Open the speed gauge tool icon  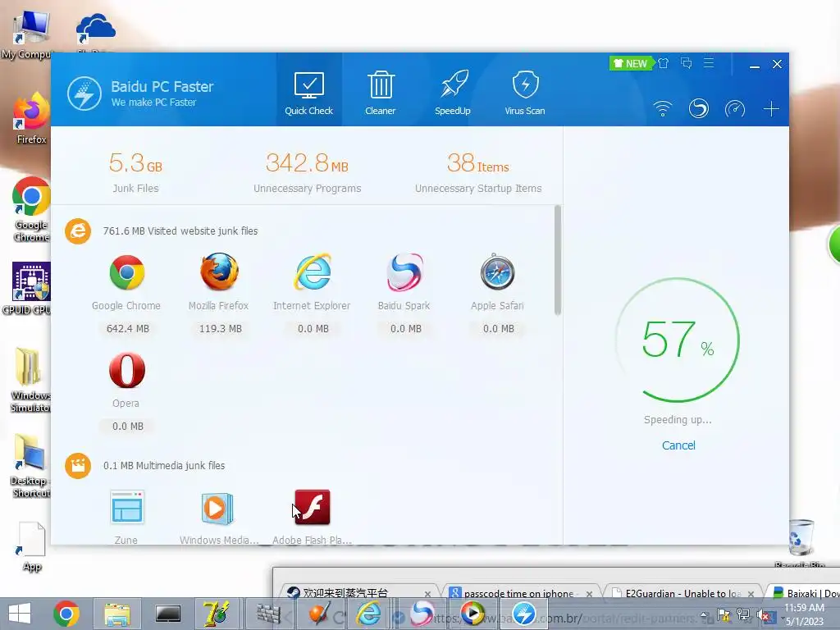pyautogui.click(x=734, y=109)
